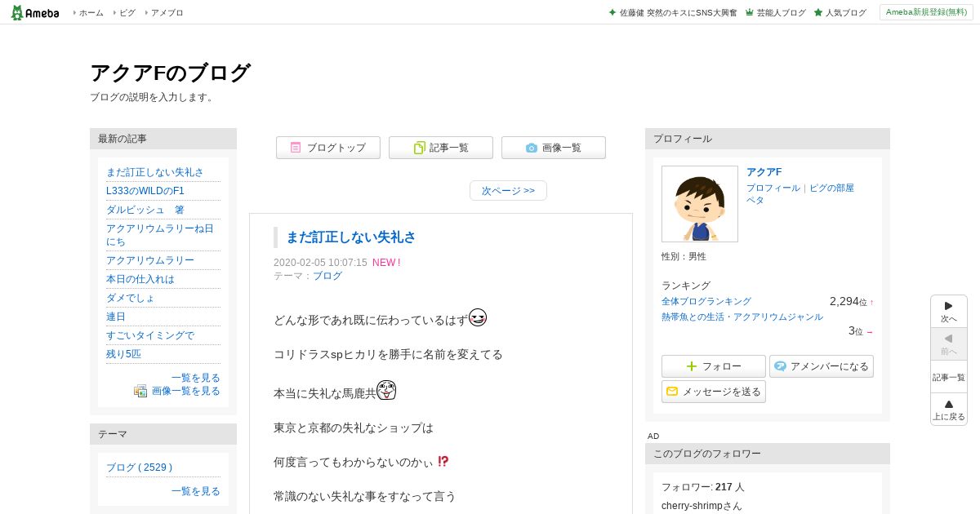Open アメブロ in the top navigation
Image resolution: width=980 pixels, height=514 pixels.
pos(167,13)
